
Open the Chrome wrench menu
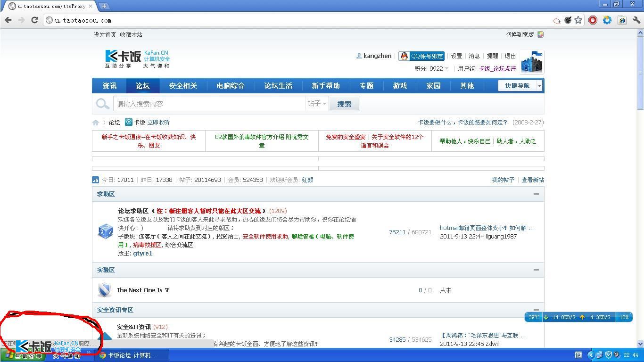pyautogui.click(x=636, y=20)
